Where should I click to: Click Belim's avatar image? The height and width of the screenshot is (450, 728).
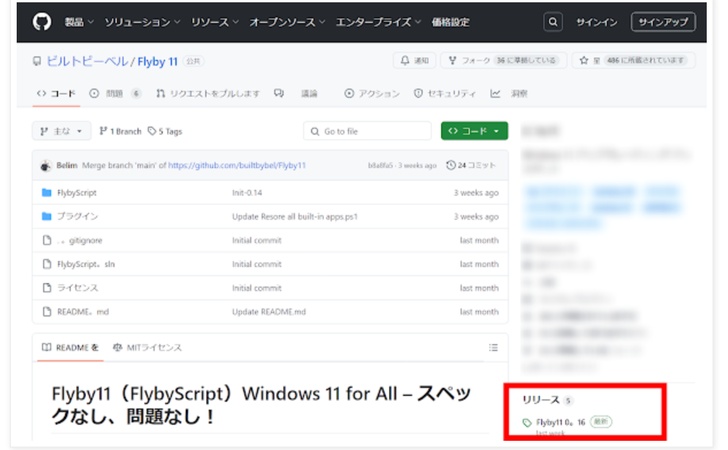coord(46,165)
